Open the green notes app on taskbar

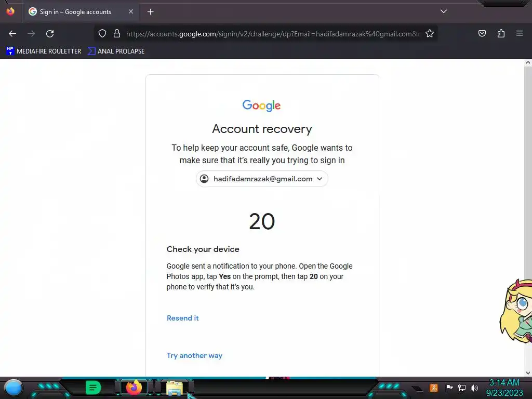click(93, 388)
